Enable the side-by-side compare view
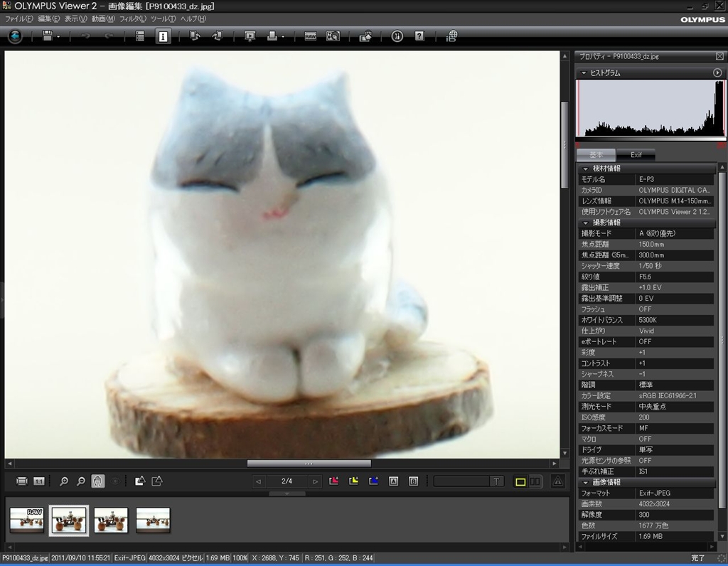 535,481
